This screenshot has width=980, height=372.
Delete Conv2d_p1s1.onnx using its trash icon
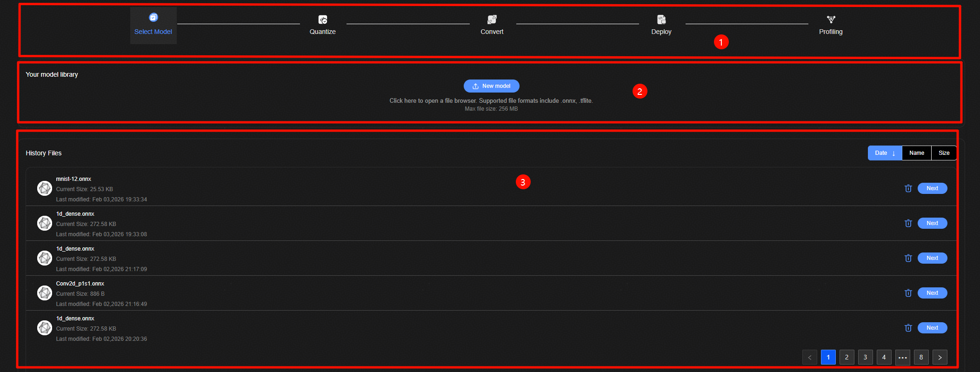tap(908, 293)
